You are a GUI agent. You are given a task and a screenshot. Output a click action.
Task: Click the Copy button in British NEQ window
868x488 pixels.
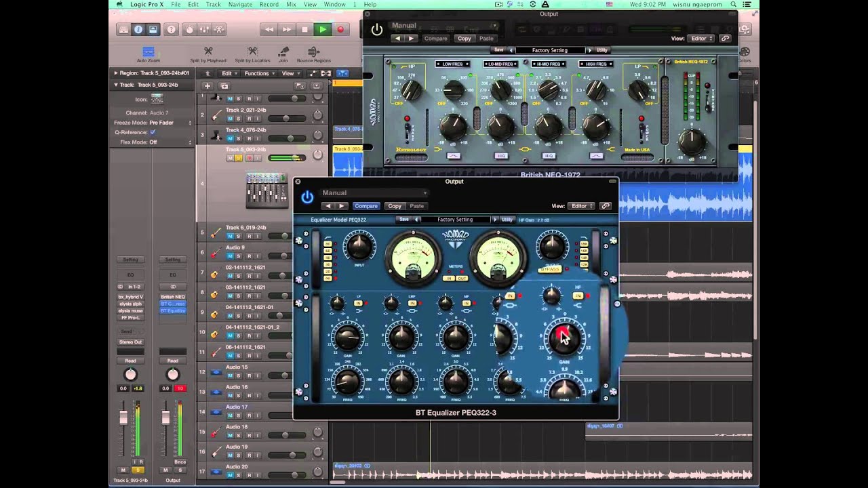tap(464, 39)
